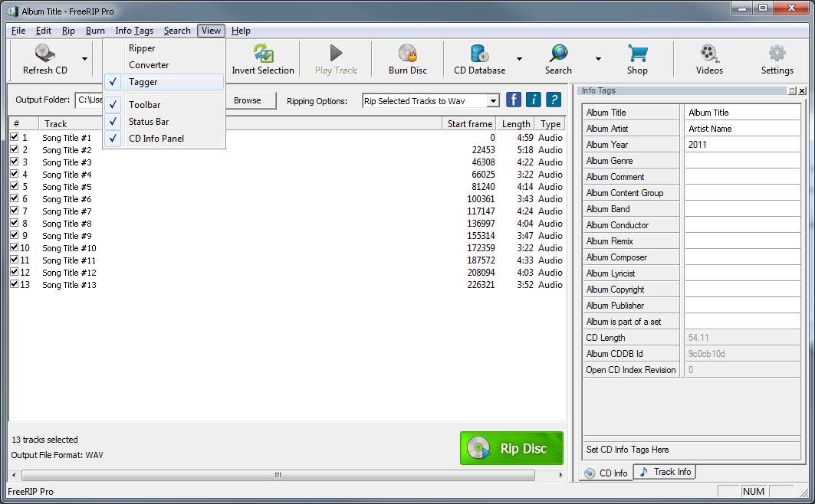
Task: Uncheck track 13 checkbox
Action: tap(15, 284)
